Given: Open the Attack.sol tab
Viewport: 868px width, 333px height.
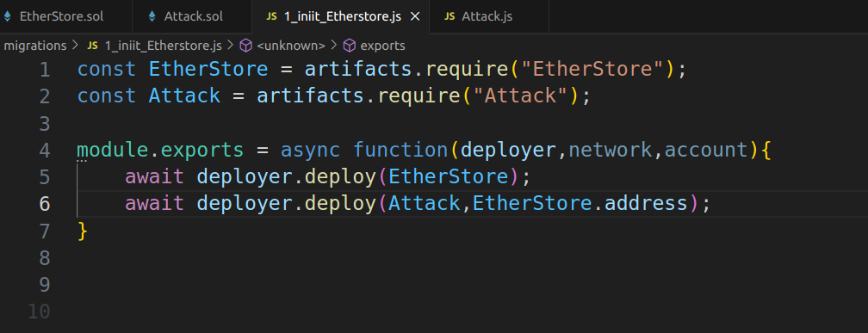Looking at the screenshot, I should [193, 16].
